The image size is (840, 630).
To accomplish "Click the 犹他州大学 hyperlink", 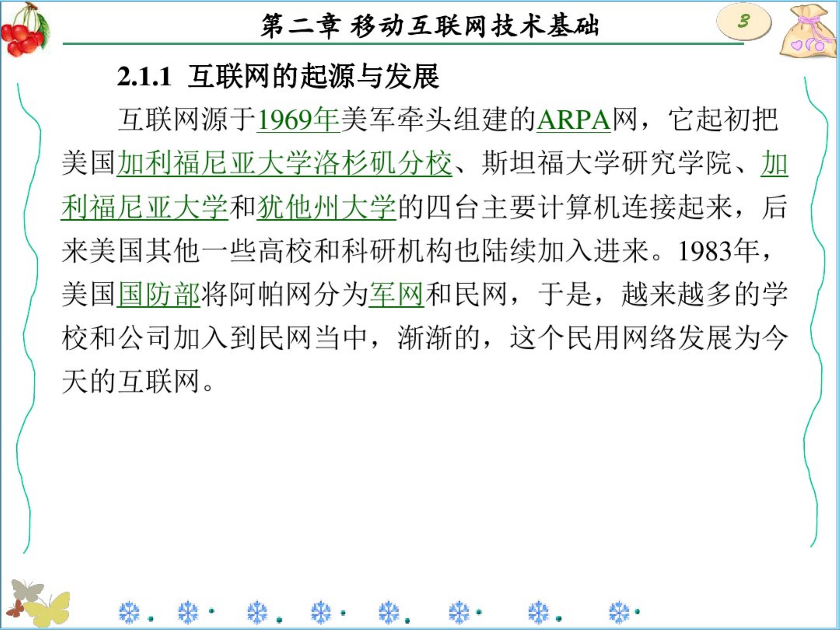I will coord(326,207).
